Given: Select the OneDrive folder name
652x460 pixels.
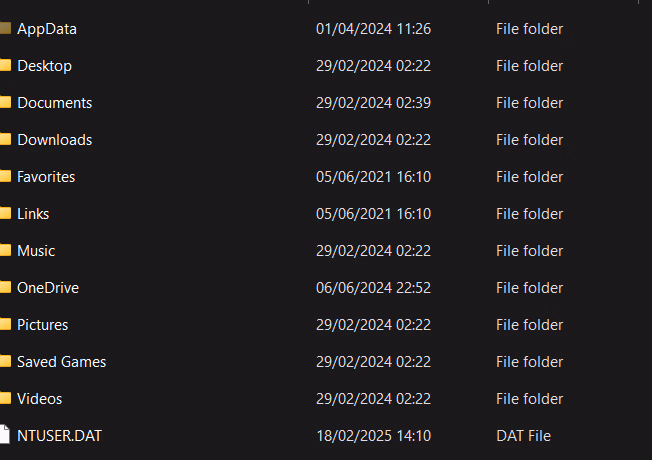Looking at the screenshot, I should (48, 288).
